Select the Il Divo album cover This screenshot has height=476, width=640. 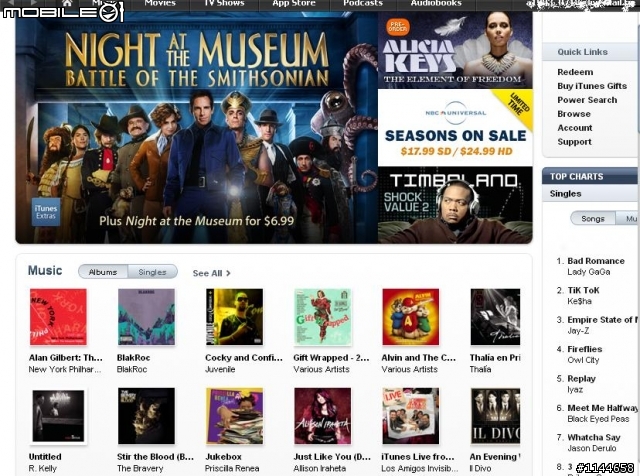pyautogui.click(x=496, y=416)
